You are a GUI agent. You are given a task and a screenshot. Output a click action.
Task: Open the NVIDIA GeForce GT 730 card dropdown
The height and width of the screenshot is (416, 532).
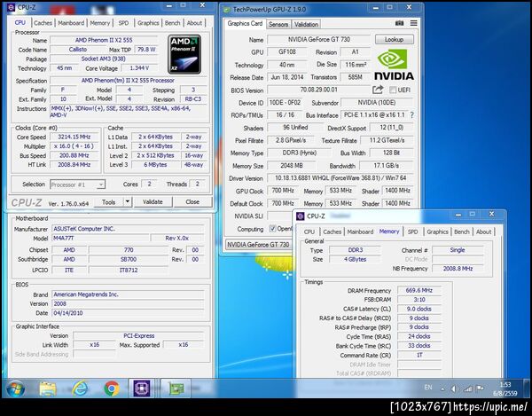tap(258, 244)
